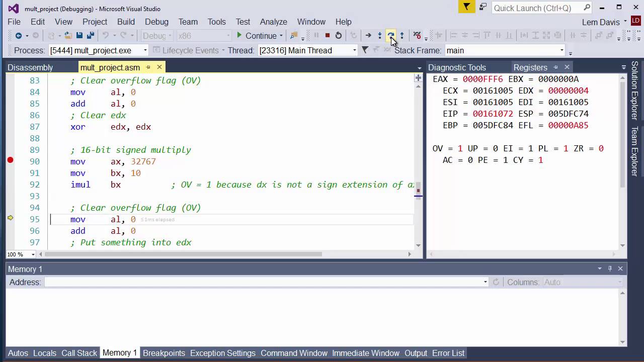644x362 pixels.
Task: Click the Navigate Backward arrow icon
Action: 18,36
